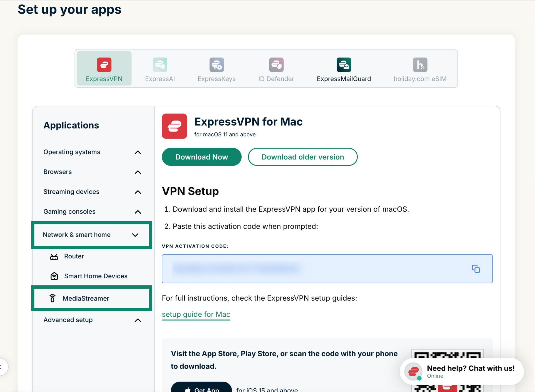Click the Streaming devices label

pos(71,192)
